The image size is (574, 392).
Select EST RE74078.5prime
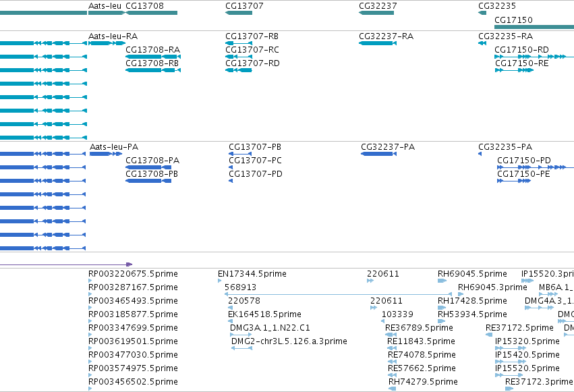coord(422,355)
